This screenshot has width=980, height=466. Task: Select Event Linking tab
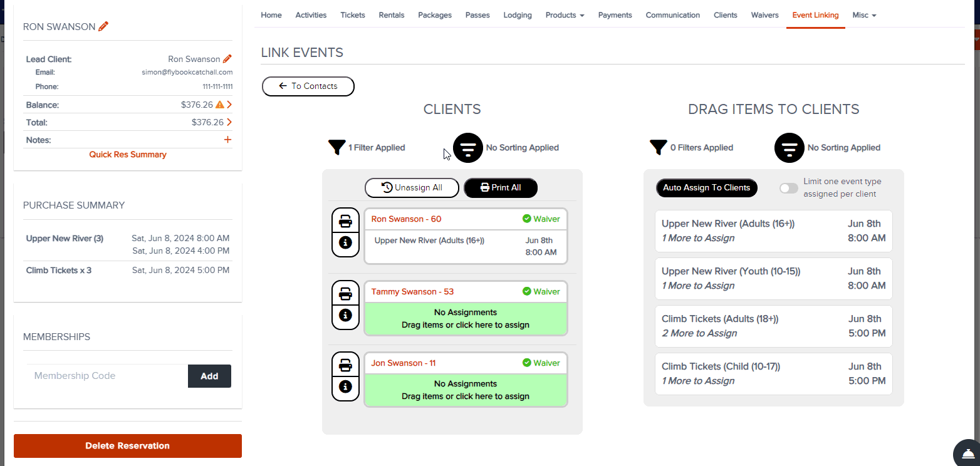pyautogui.click(x=815, y=15)
